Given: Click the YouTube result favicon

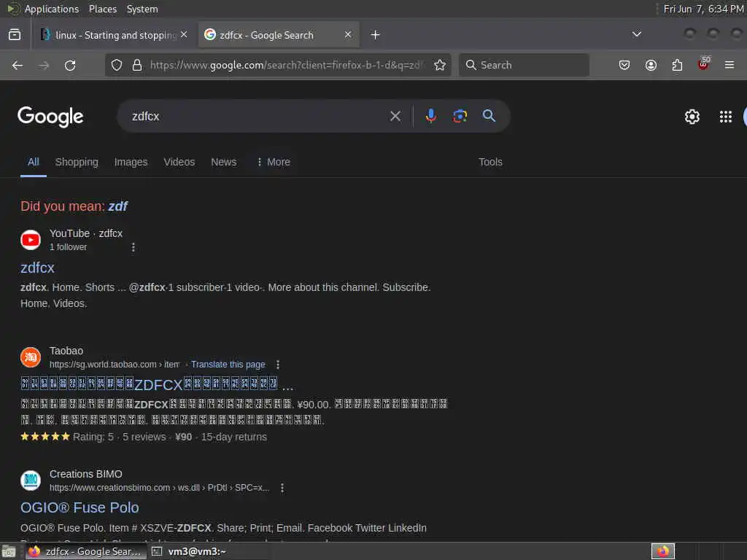Looking at the screenshot, I should click(31, 240).
